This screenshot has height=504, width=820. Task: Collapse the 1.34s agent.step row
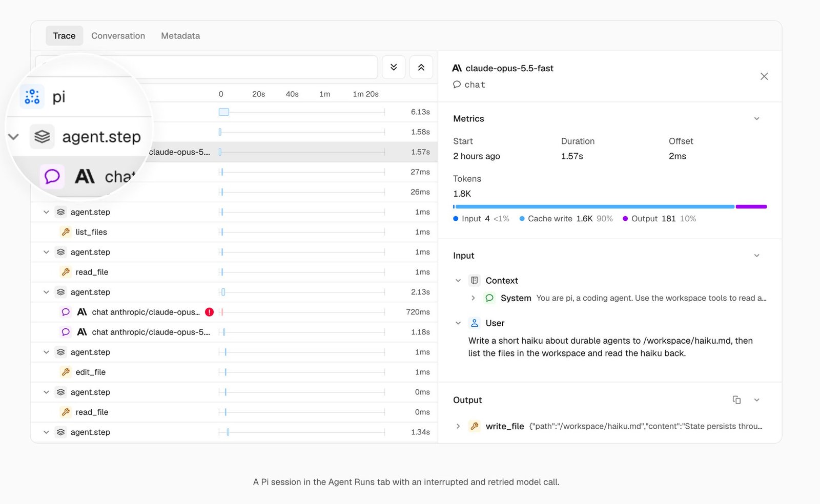[46, 432]
